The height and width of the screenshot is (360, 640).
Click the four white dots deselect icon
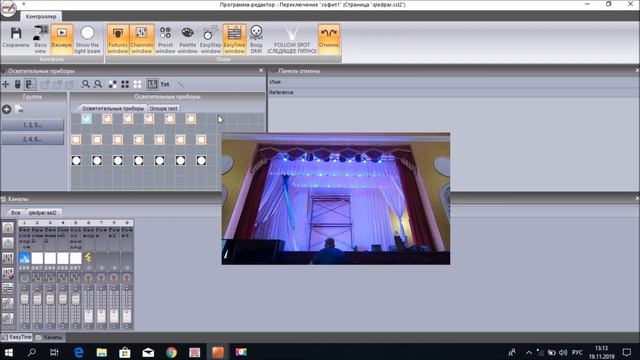[138, 84]
